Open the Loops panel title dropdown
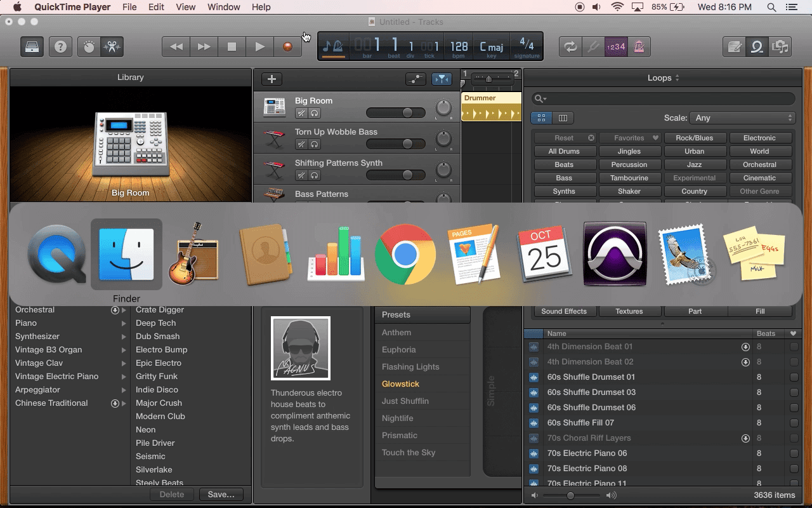The width and height of the screenshot is (812, 508). pyautogui.click(x=664, y=77)
